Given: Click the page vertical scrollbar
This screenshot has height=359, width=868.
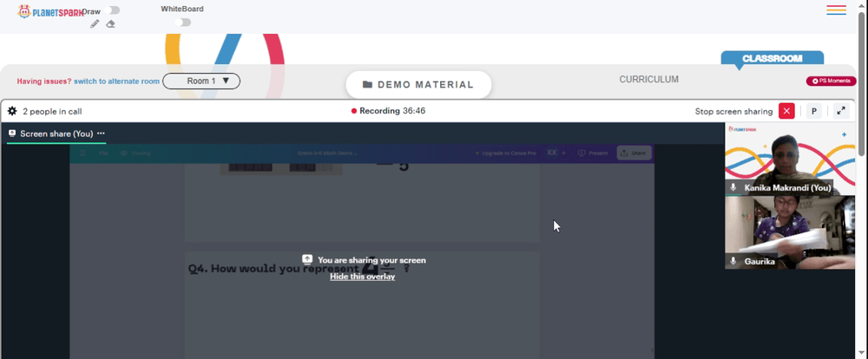Looking at the screenshot, I should click(x=862, y=83).
